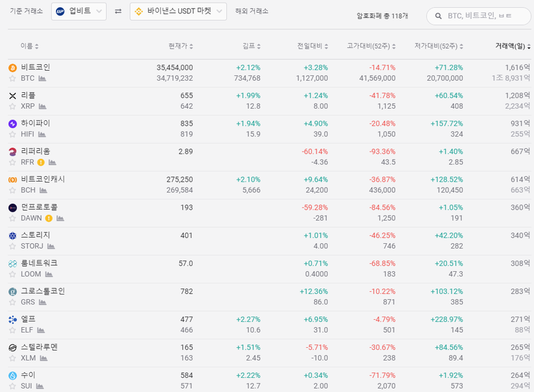Click the Bitcoin Cash logo icon
The width and height of the screenshot is (534, 392).
[x=13, y=180]
